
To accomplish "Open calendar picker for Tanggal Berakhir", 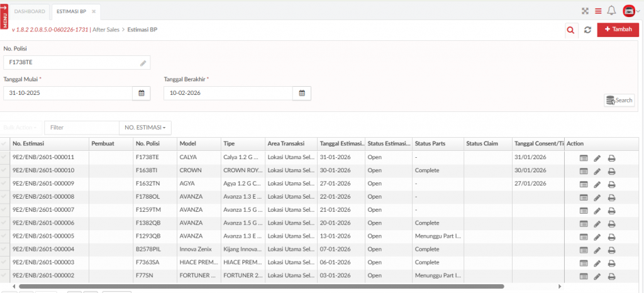I will click(x=302, y=93).
